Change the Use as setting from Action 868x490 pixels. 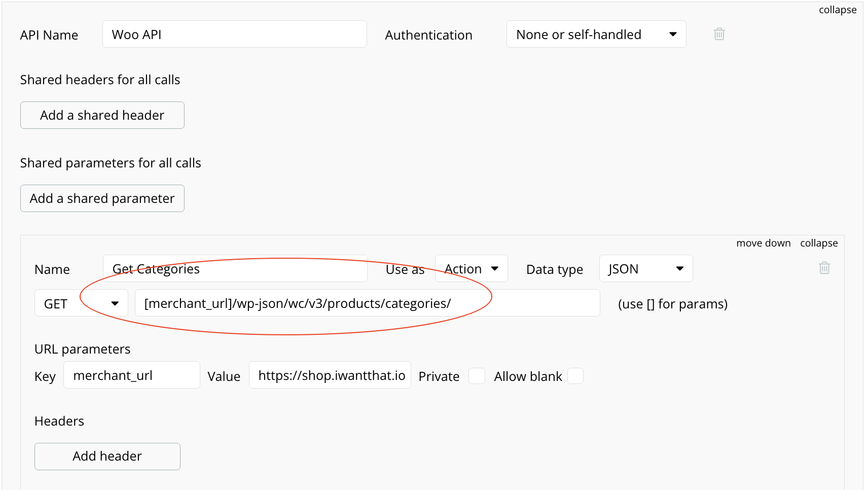point(471,268)
